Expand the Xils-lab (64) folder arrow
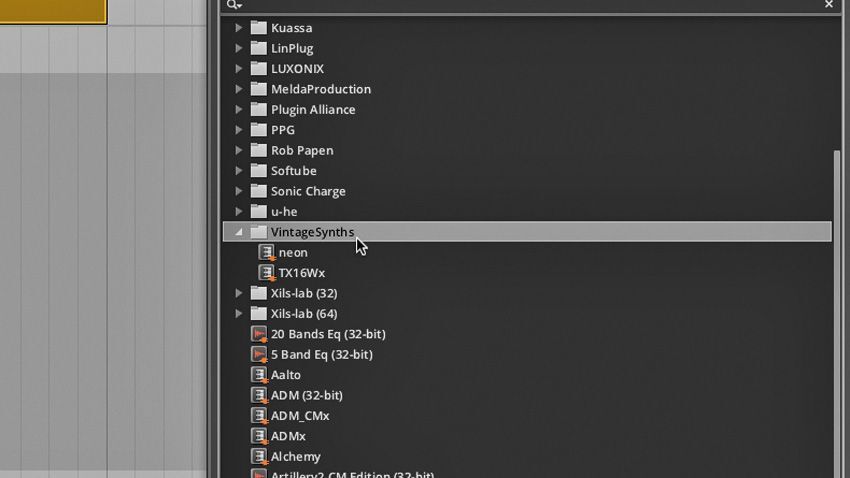Viewport: 850px width, 478px height. (239, 314)
